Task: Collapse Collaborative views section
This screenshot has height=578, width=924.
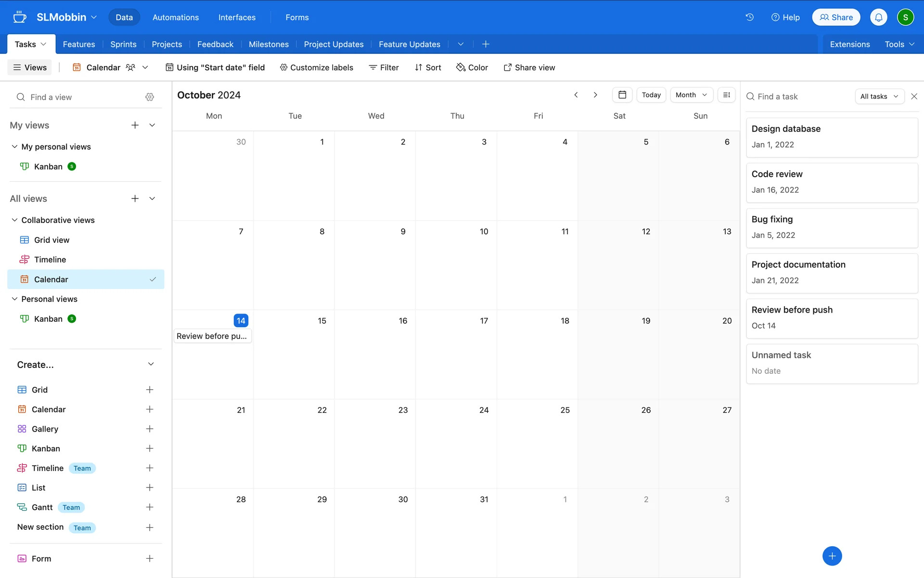Action: (x=14, y=220)
